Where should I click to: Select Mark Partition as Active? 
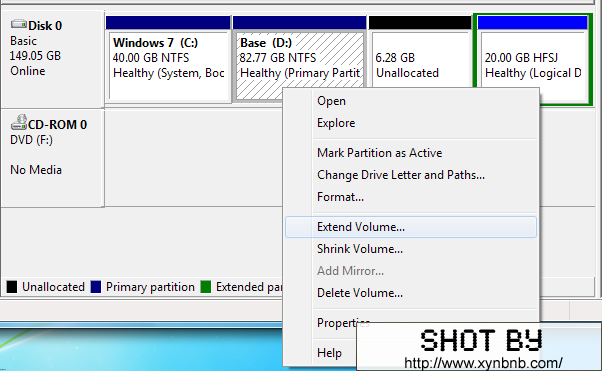click(x=411, y=153)
